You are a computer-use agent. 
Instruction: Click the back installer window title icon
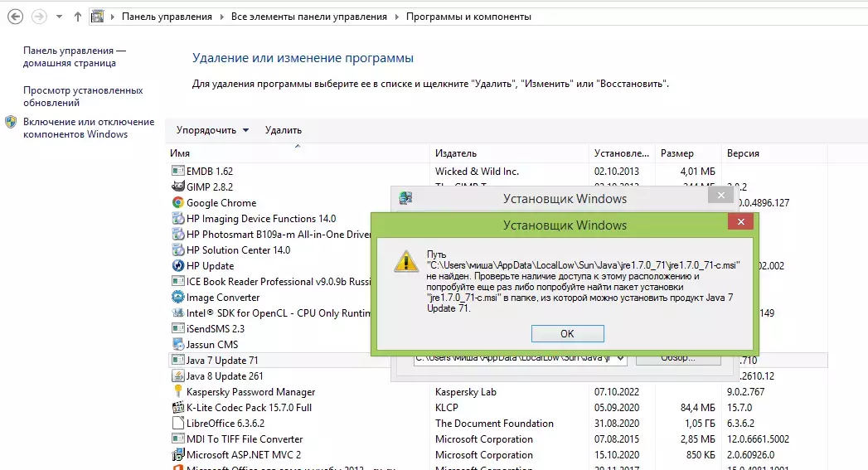click(405, 198)
